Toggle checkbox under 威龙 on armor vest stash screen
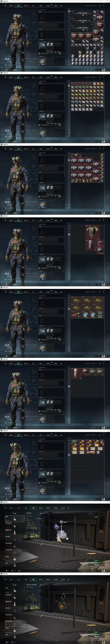Screen dimensions: 110x644 (6, 276)
